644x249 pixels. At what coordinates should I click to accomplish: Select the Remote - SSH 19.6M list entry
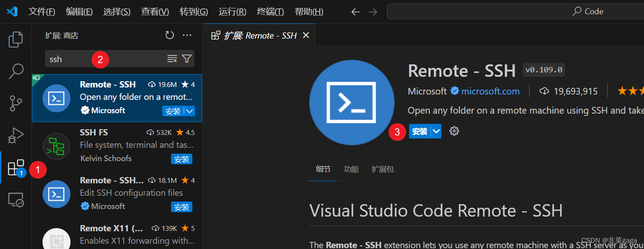point(117,98)
